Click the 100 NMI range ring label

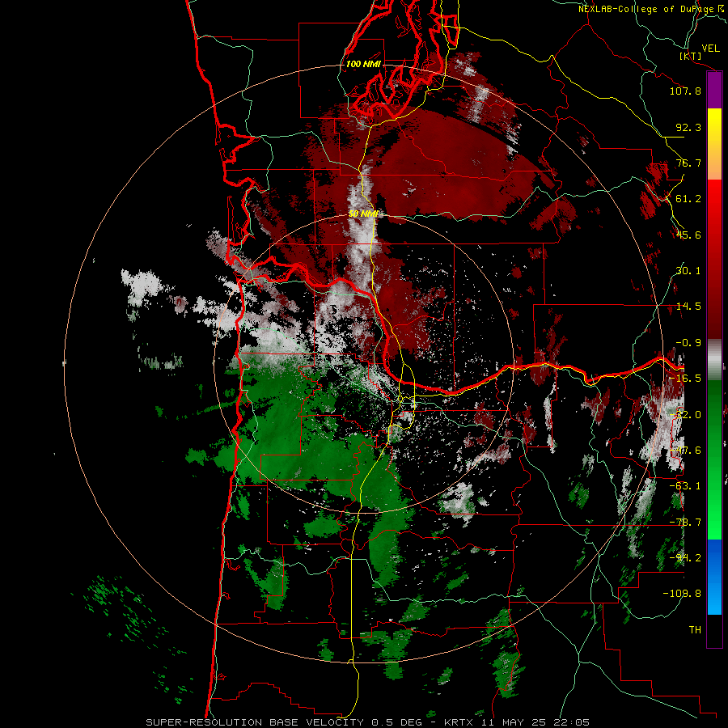coord(363,64)
